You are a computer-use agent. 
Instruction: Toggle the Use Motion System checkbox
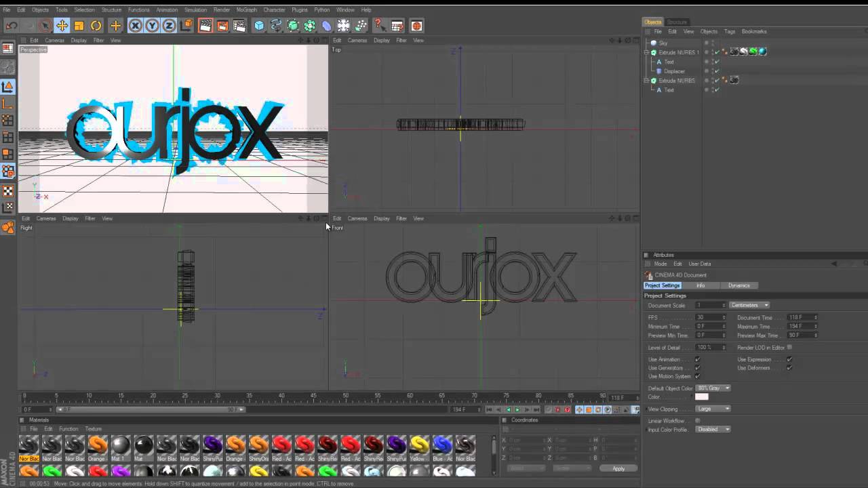[697, 376]
